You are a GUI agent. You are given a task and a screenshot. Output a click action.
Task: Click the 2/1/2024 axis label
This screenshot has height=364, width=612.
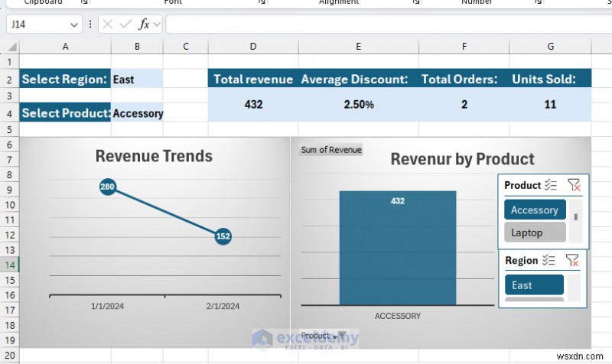pyautogui.click(x=223, y=306)
